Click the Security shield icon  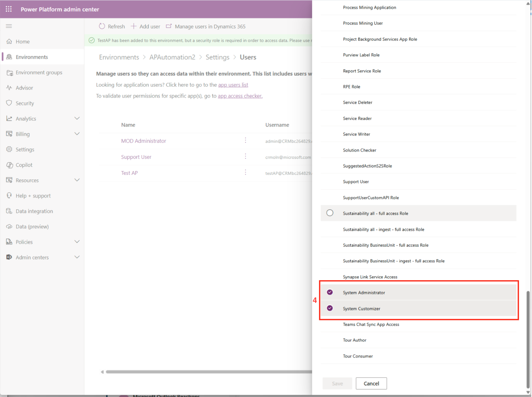pyautogui.click(x=9, y=103)
